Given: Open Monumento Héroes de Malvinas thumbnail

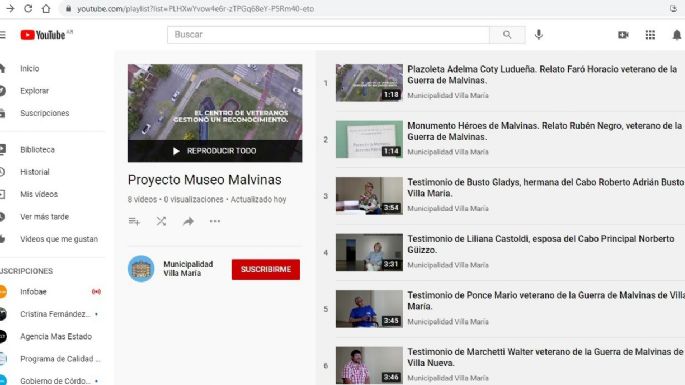Looking at the screenshot, I should (x=369, y=139).
